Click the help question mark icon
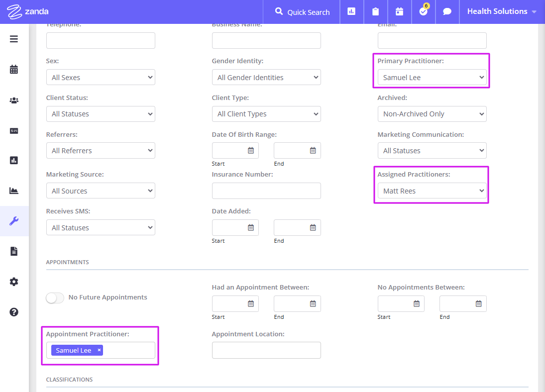The image size is (545, 392). [x=14, y=312]
